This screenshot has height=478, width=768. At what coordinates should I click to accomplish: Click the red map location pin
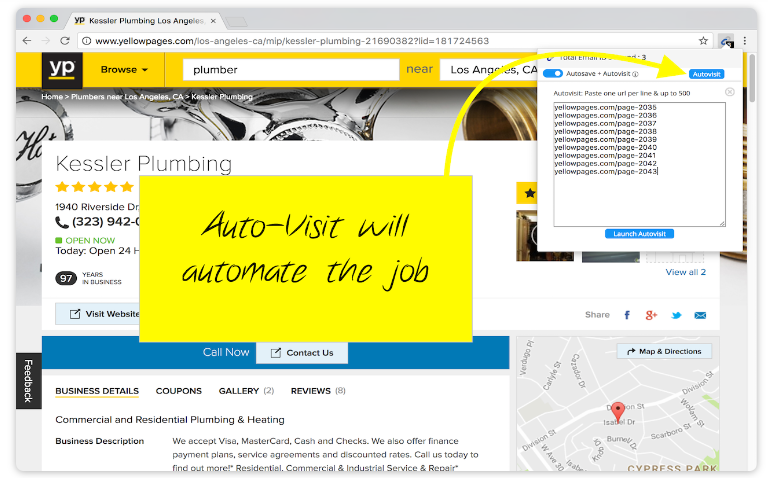tap(618, 411)
